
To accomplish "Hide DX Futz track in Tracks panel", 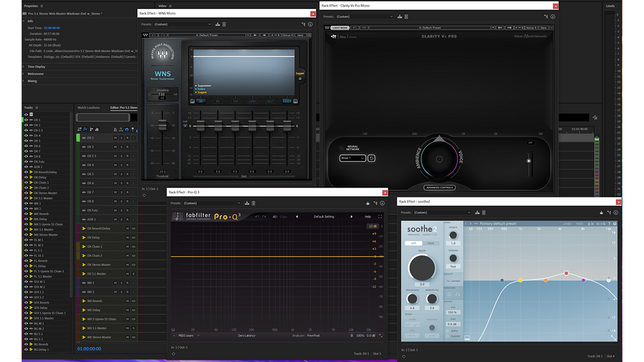I will tap(26, 161).
